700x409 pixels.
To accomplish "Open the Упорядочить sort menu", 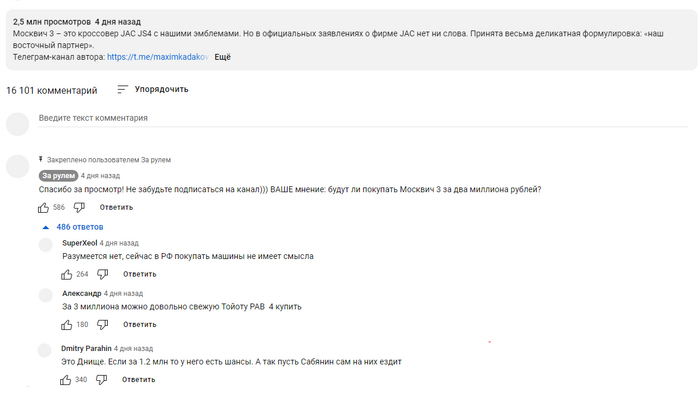I will pyautogui.click(x=153, y=89).
